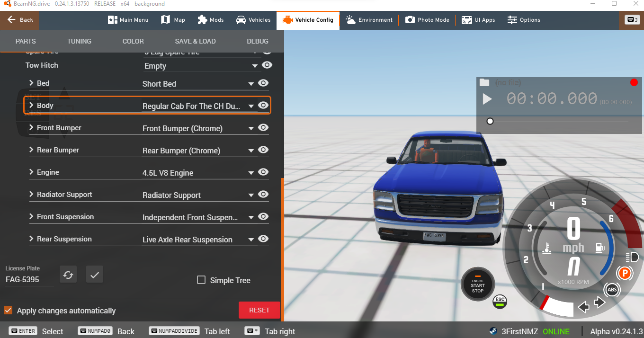
Task: Switch to the SAVE & LOAD tab
Action: tap(195, 41)
